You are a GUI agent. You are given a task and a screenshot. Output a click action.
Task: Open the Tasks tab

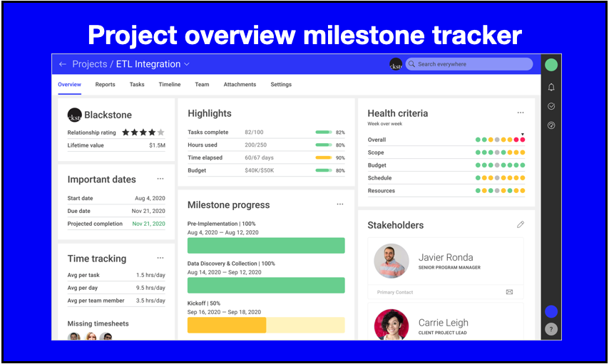coord(137,84)
